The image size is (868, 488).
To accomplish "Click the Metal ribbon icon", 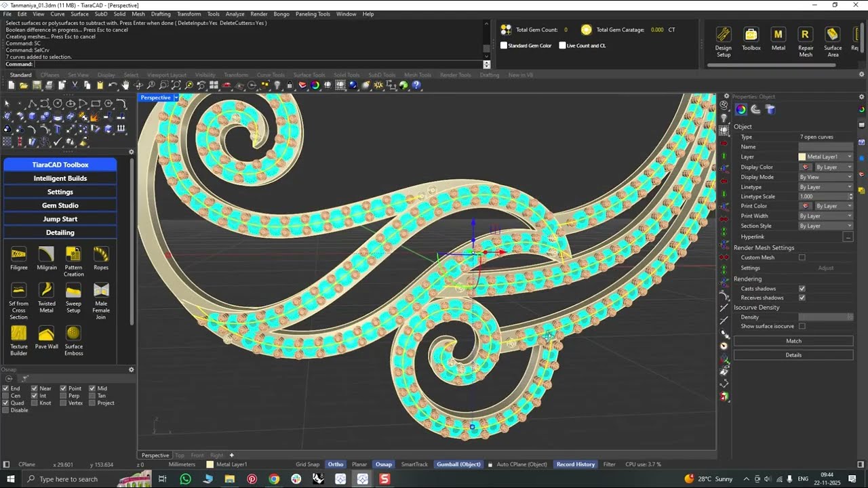I will coord(778,39).
